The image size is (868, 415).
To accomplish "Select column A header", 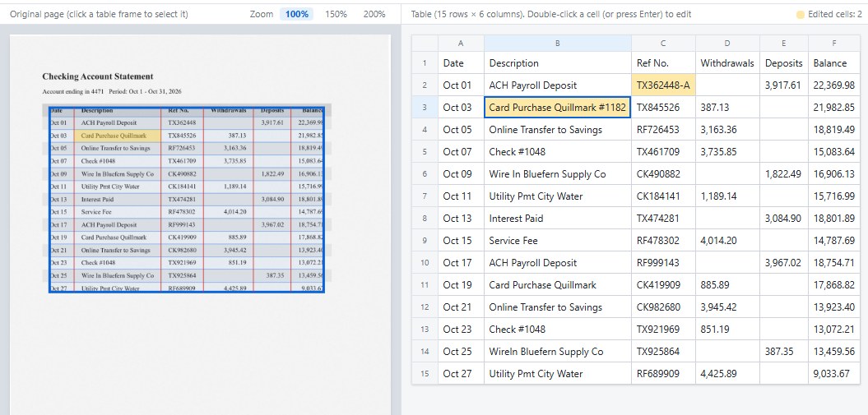I will [461, 43].
